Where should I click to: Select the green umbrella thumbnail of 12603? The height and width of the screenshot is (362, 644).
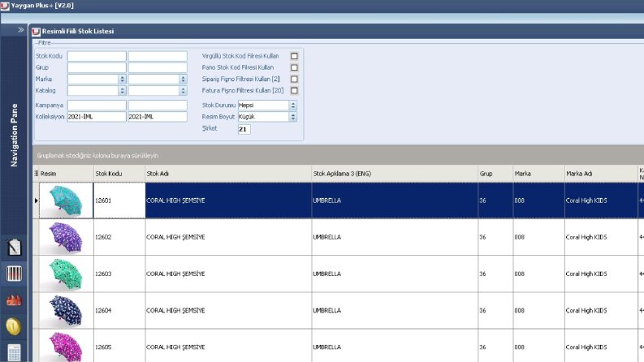pos(65,274)
